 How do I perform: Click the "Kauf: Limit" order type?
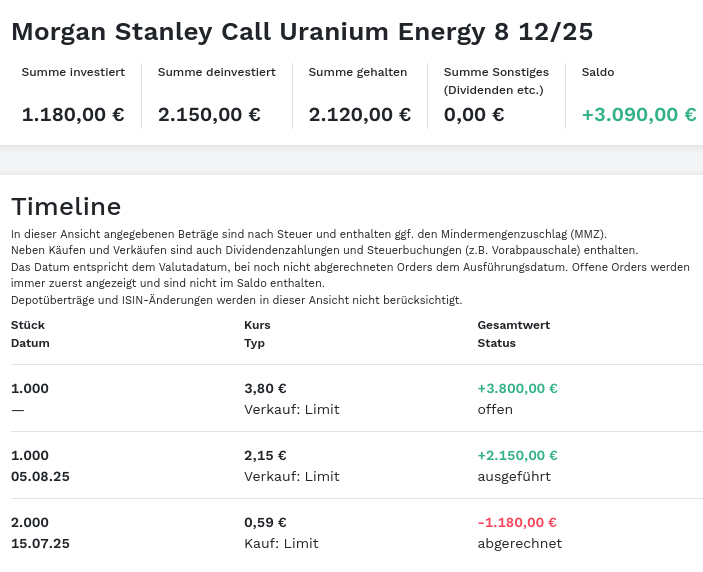pyautogui.click(x=281, y=544)
